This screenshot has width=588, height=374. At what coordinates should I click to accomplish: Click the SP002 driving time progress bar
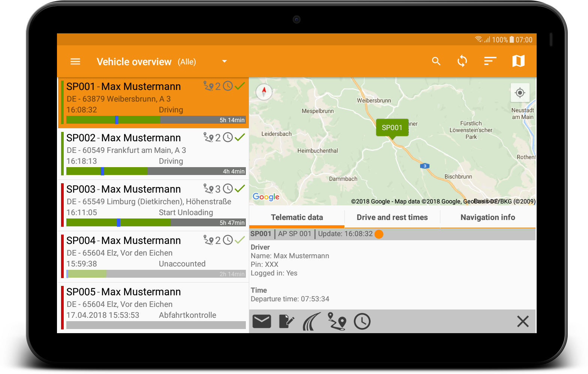click(156, 171)
